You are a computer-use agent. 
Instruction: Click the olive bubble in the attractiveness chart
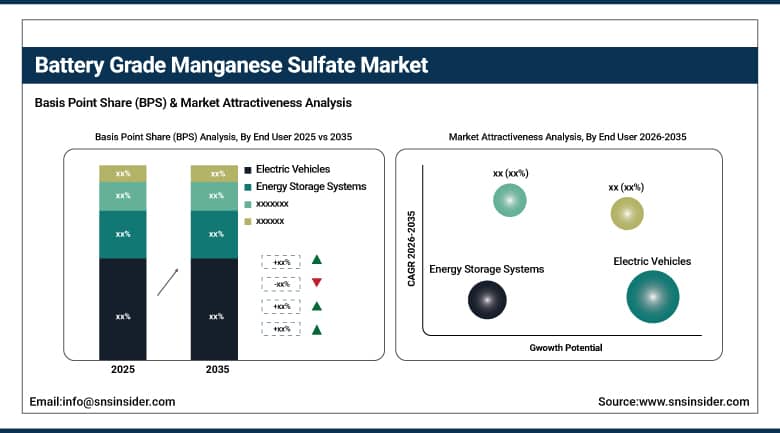point(627,214)
